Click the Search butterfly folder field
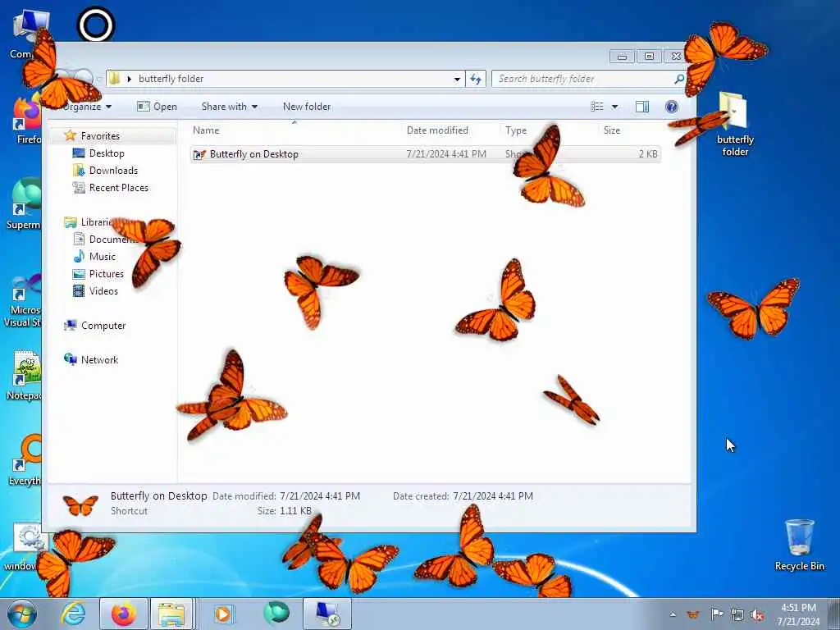840x630 pixels. [588, 79]
